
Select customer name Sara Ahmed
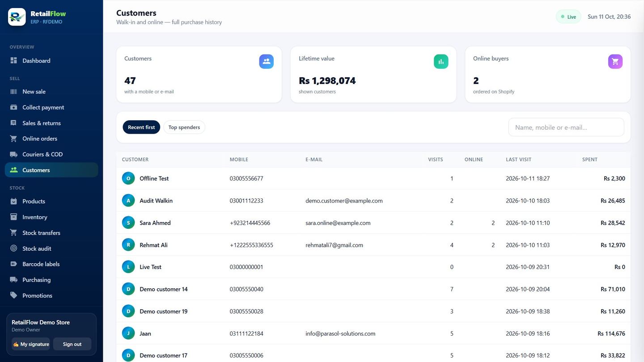[155, 223]
